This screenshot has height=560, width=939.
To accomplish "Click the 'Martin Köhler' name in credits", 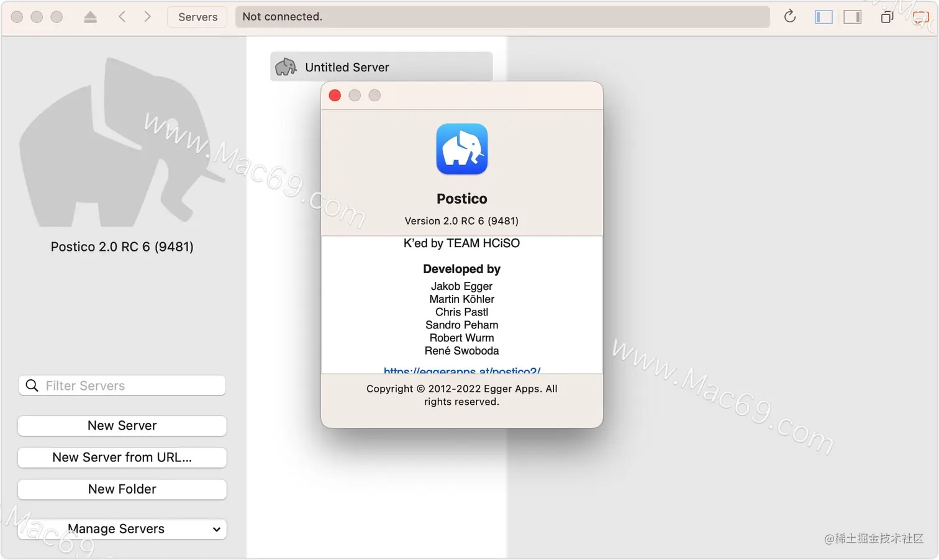I will tap(462, 299).
